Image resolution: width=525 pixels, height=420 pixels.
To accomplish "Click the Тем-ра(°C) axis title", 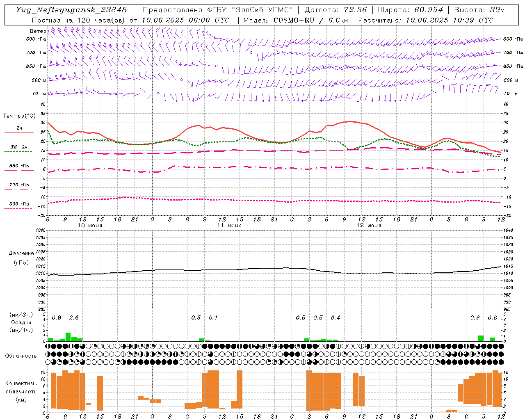I will 19,116.
